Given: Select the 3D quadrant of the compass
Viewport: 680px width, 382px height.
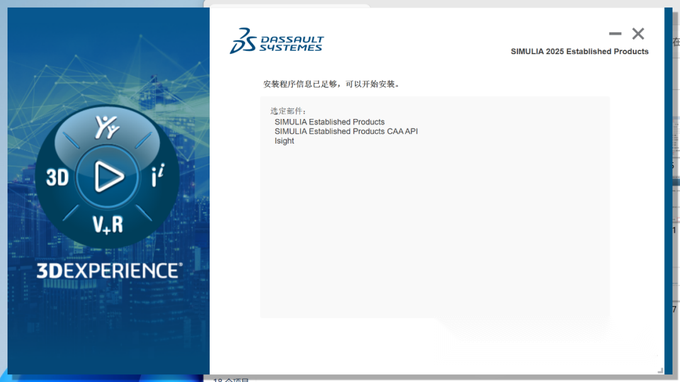Looking at the screenshot, I should coord(57,177).
